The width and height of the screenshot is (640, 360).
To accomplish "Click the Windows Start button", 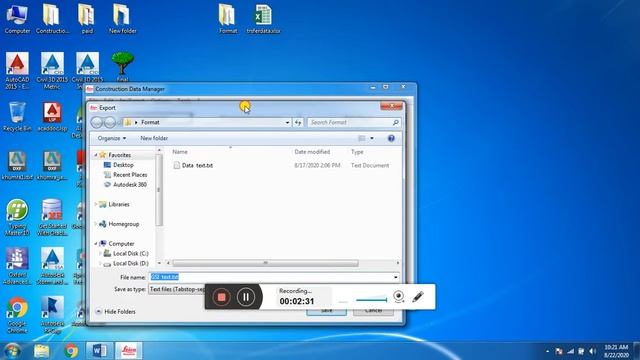I will click(12, 351).
